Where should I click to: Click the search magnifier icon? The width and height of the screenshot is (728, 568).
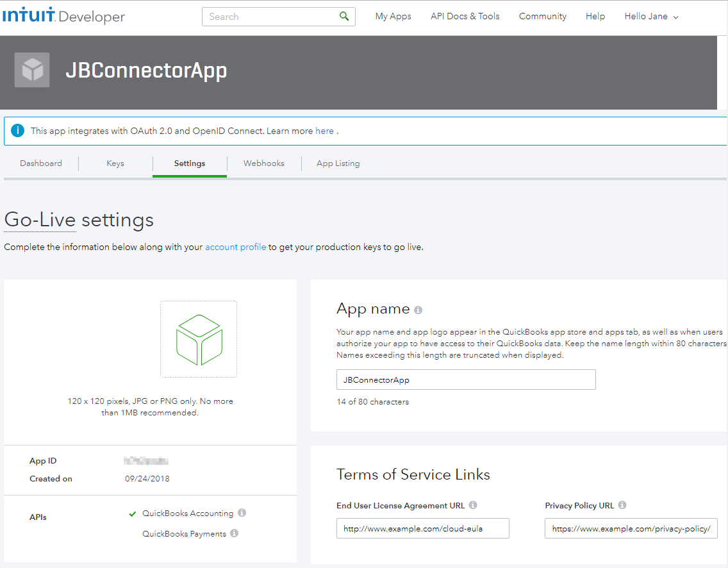click(344, 17)
